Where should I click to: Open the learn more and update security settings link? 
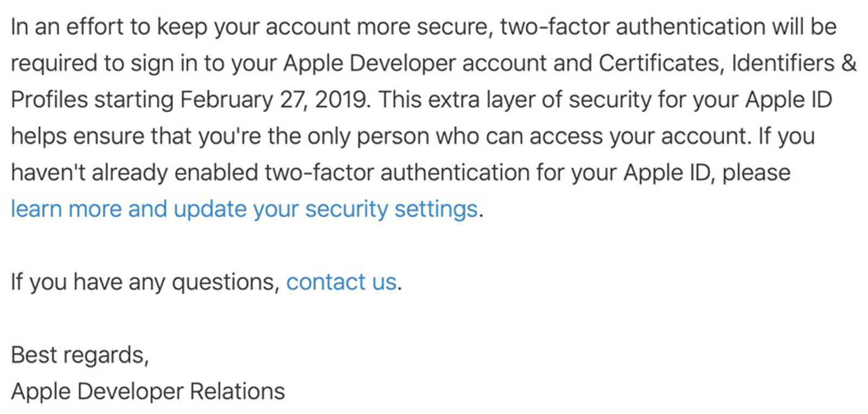244,209
